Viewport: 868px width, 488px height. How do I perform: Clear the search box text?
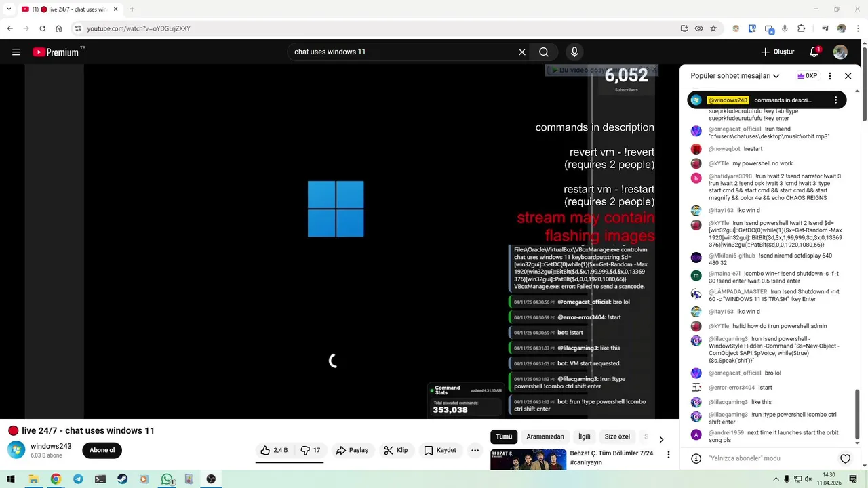click(522, 52)
